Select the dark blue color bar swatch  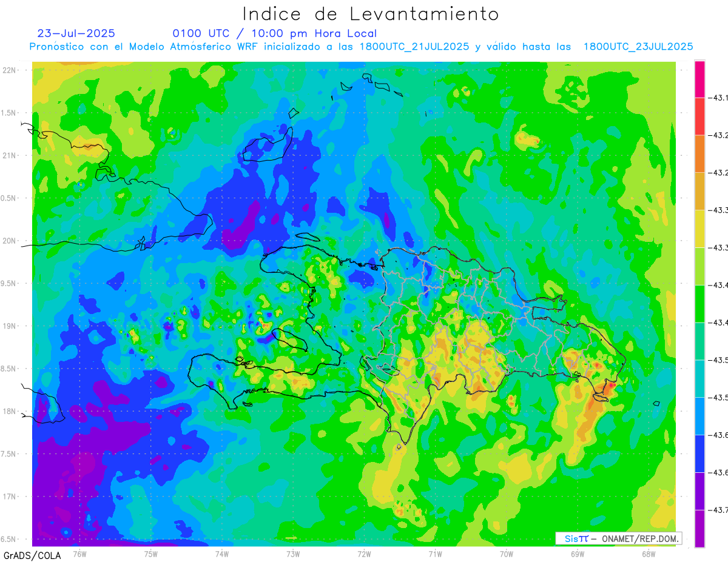[699, 453]
